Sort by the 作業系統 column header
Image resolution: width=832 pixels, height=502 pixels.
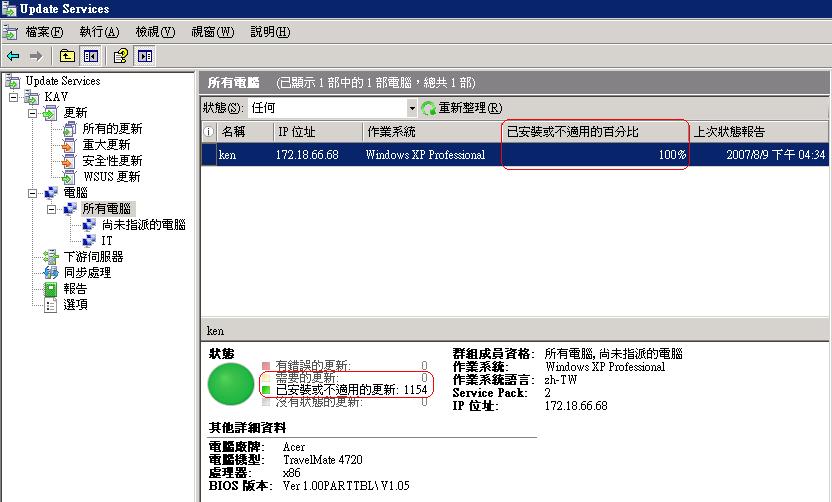432,132
